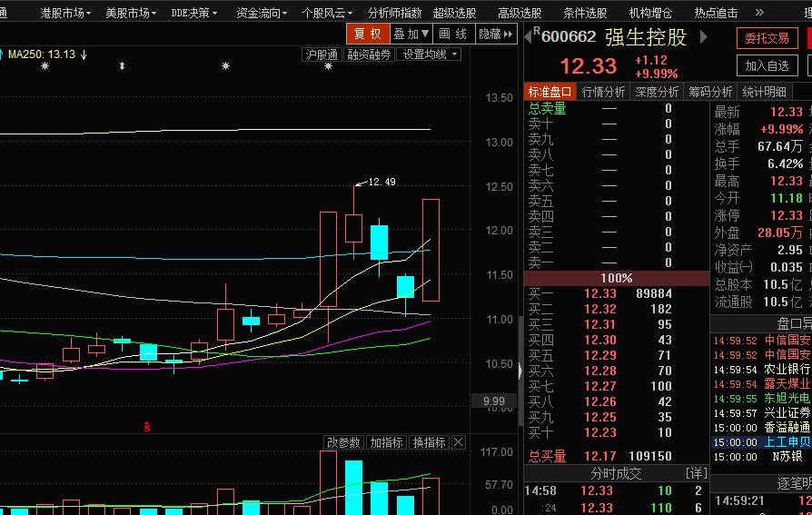Click the first star event marker on chart
This screenshot has height=515, width=812.
[45, 65]
